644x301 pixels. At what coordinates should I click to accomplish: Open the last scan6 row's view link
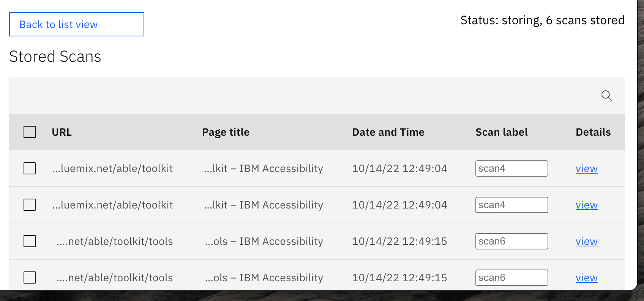(586, 277)
